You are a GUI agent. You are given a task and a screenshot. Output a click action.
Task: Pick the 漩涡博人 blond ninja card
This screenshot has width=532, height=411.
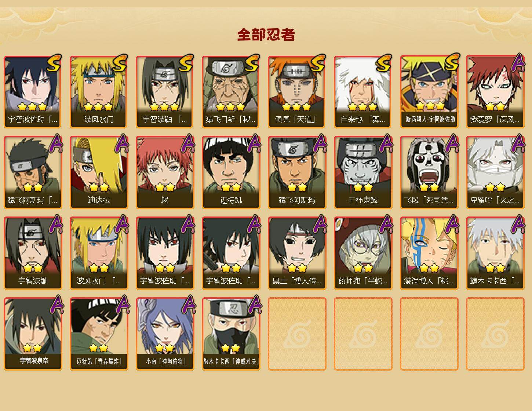(429, 253)
